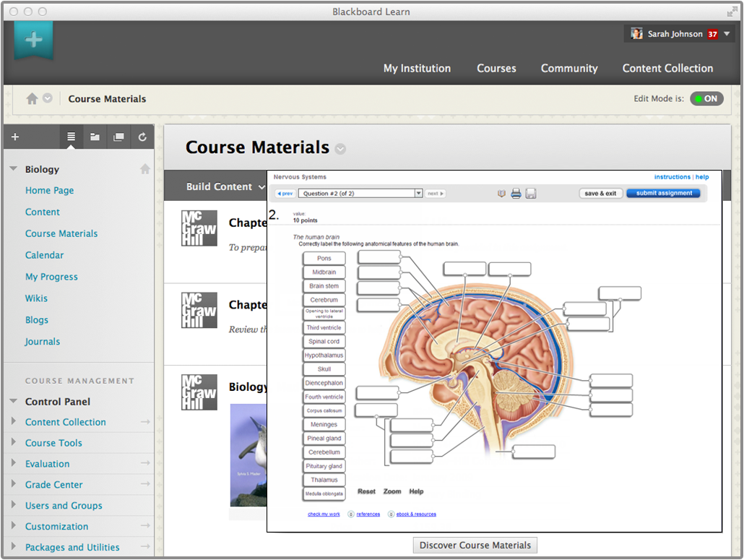This screenshot has height=560, width=744.
Task: Click the teal plus bookmark icon
Action: [x=33, y=40]
